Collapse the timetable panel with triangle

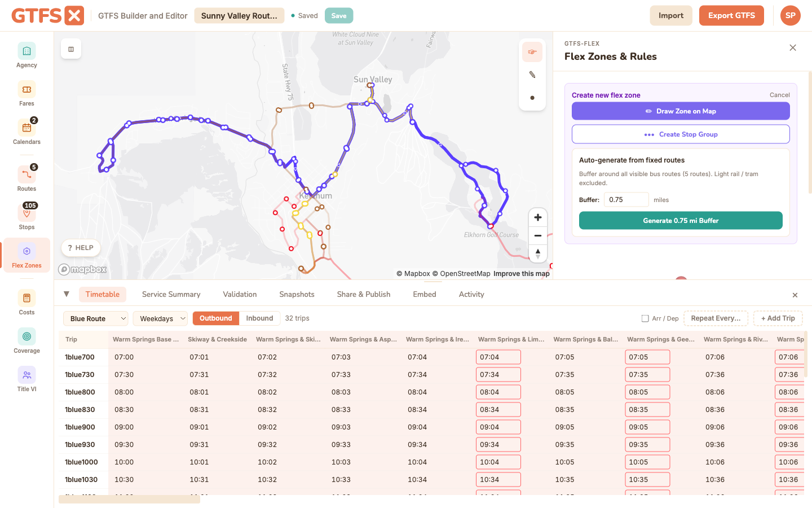tap(67, 294)
